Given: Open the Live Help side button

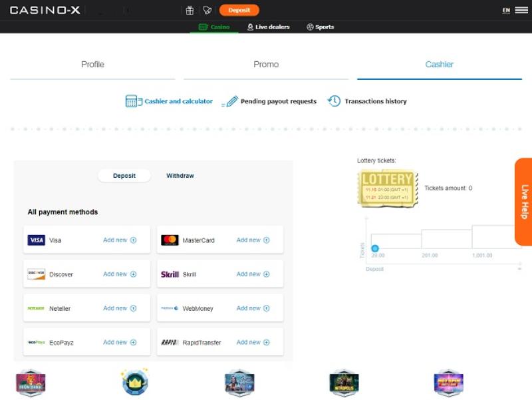Looking at the screenshot, I should [x=523, y=202].
